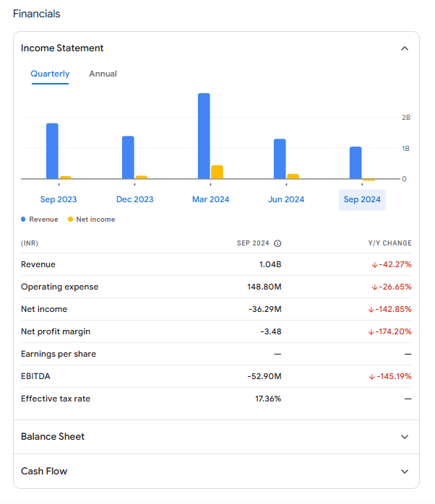The width and height of the screenshot is (435, 504).
Task: Click the red down arrow beside Revenue change
Action: 374,264
